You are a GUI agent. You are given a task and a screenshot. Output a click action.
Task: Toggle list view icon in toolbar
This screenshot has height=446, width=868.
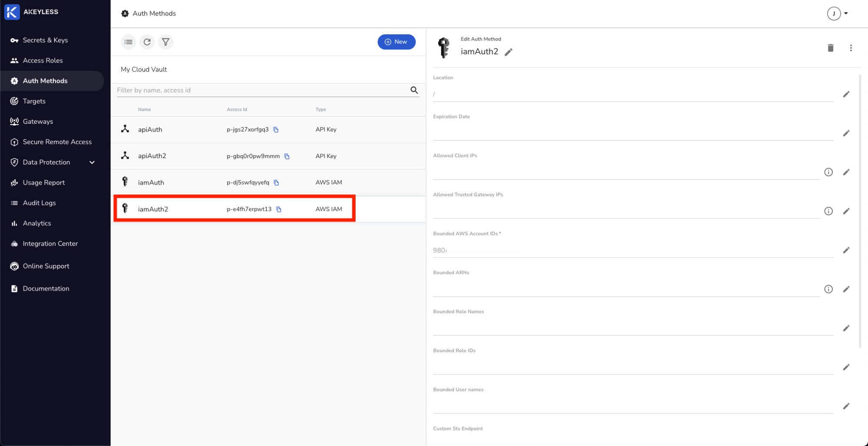[129, 42]
